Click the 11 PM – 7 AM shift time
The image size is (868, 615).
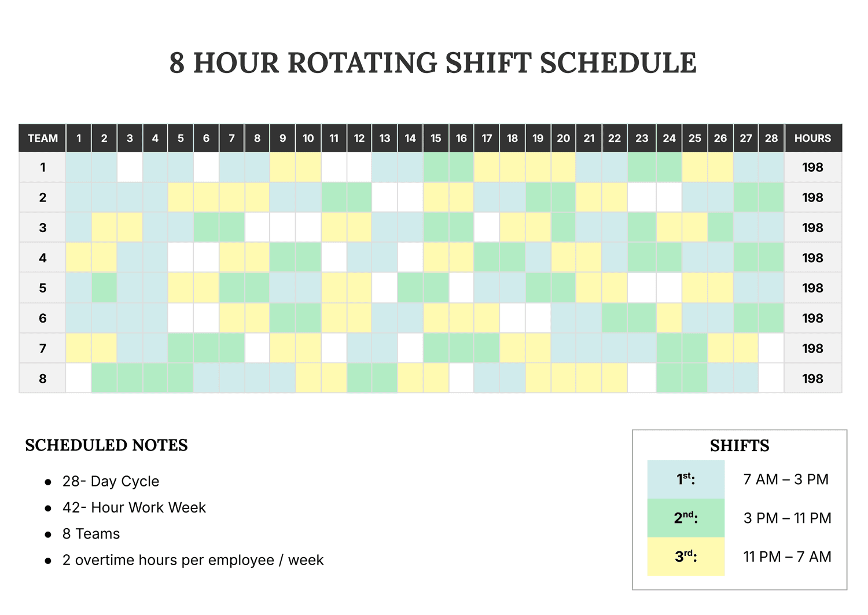pyautogui.click(x=787, y=557)
